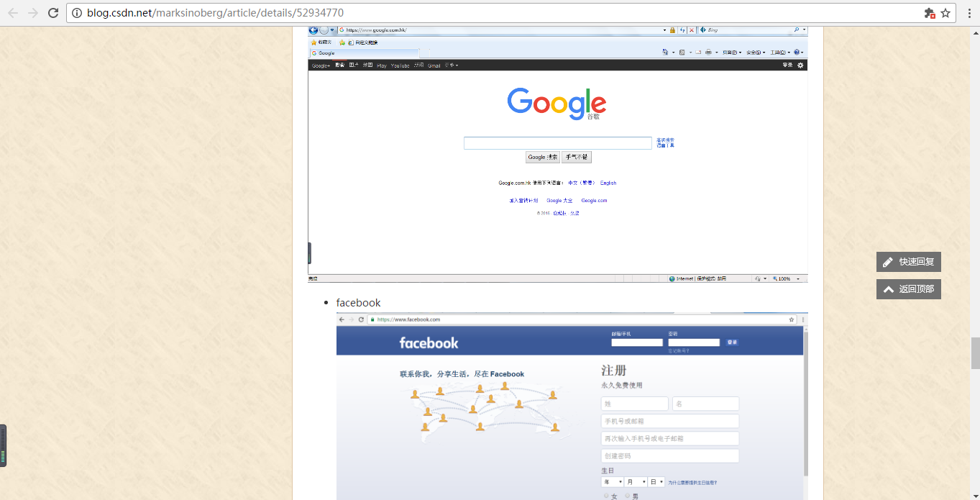Open the 安全(S) menu in IE
This screenshot has width=980, height=500.
tap(756, 53)
